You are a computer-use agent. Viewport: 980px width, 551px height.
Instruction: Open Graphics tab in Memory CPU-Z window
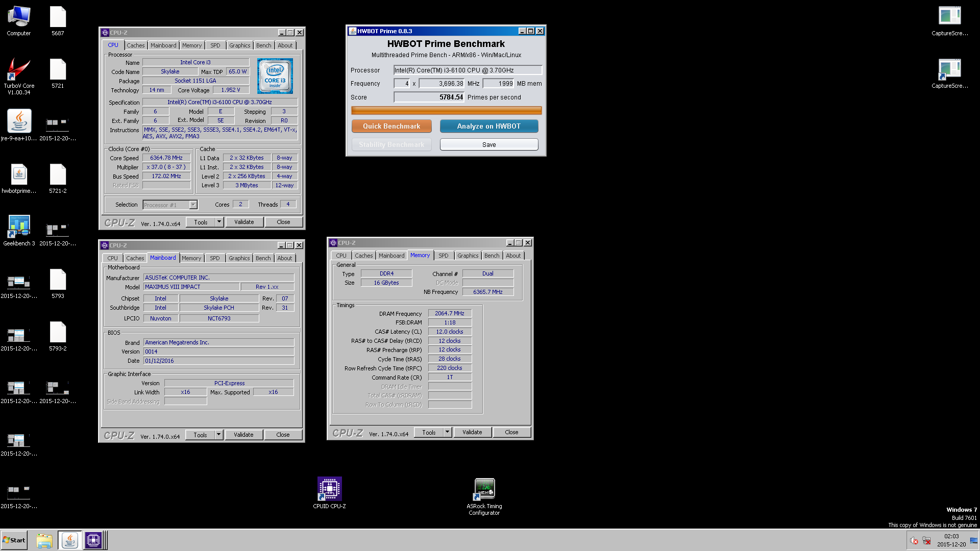click(468, 256)
